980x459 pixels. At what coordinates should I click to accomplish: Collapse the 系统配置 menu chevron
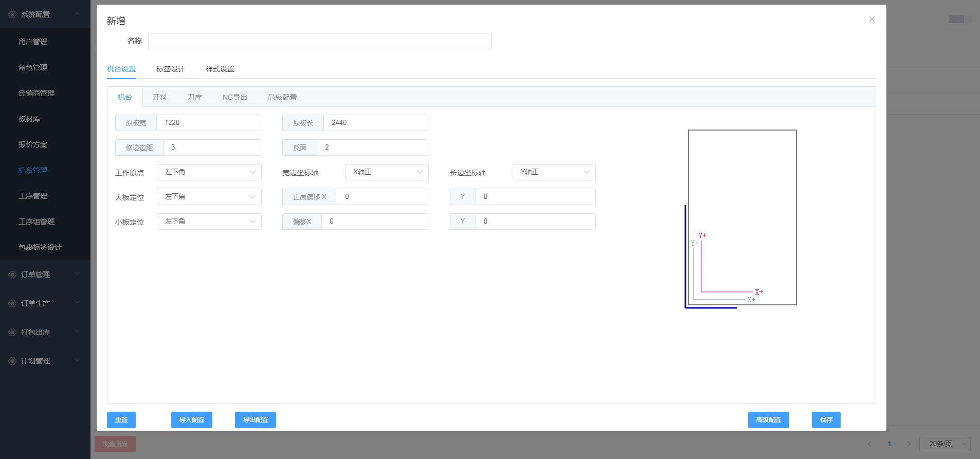tap(77, 14)
